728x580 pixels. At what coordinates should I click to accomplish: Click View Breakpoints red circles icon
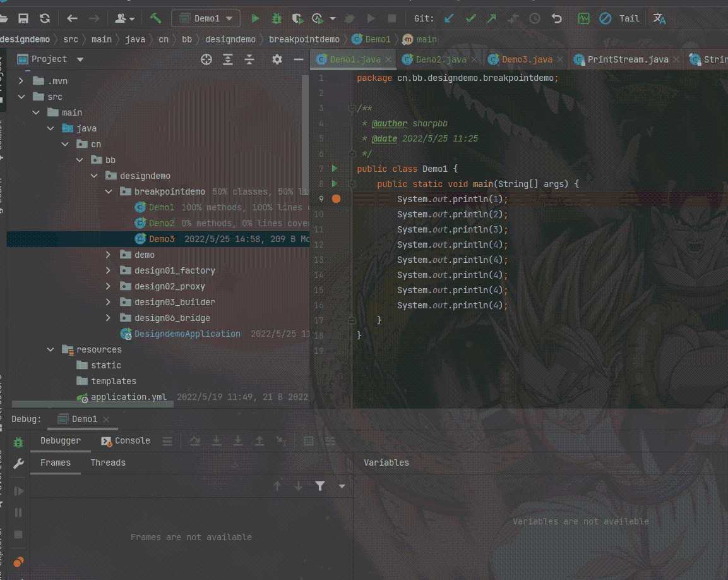point(18,562)
